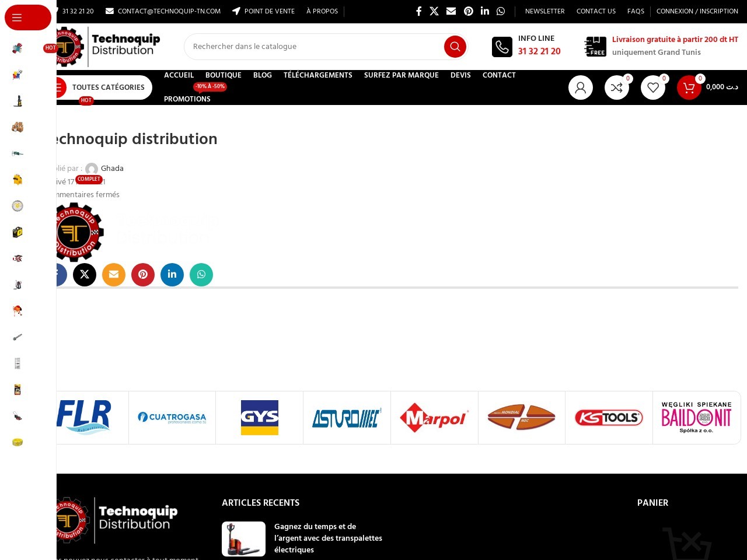Open the Mondial Mec brand logo

pos(522,418)
